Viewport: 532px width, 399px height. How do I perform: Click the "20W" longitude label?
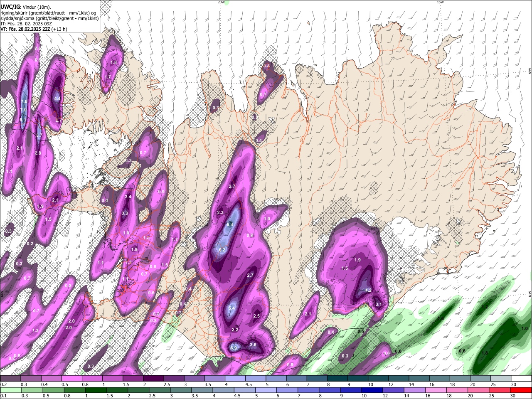tap(221, 2)
